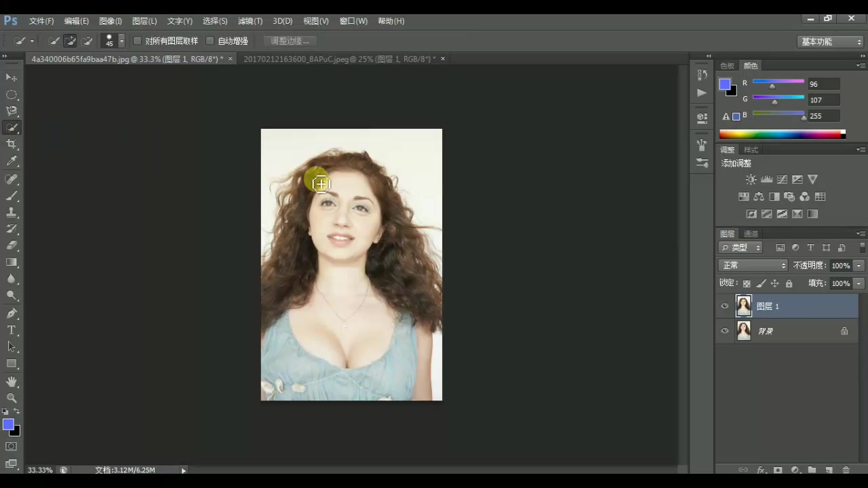Toggle lock all padlock icon
868x488 pixels.
789,283
